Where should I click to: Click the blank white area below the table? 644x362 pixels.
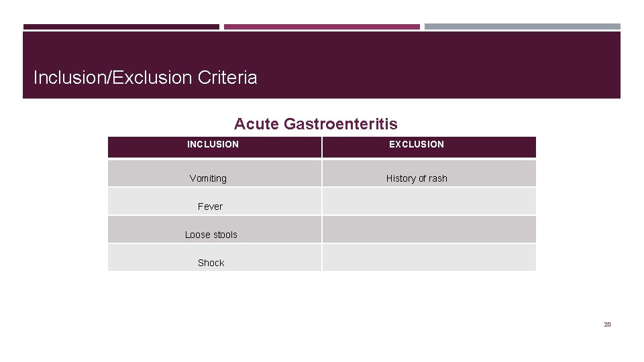[x=322, y=308]
